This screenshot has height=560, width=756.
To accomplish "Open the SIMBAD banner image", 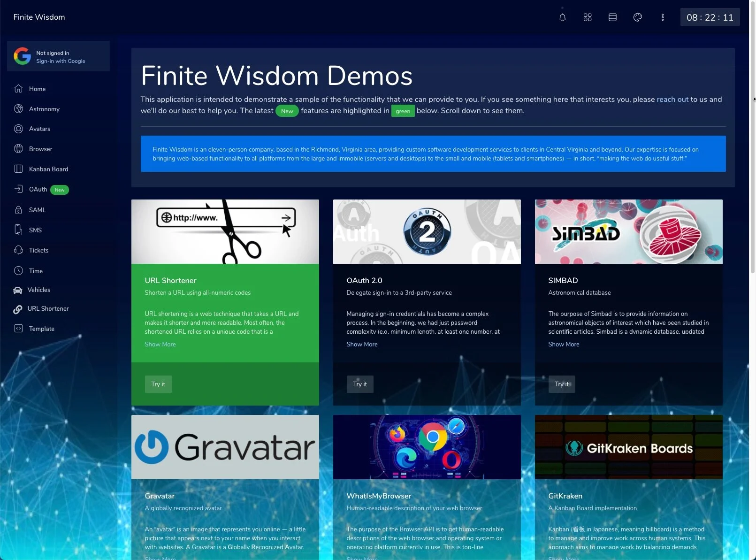I will tap(629, 231).
